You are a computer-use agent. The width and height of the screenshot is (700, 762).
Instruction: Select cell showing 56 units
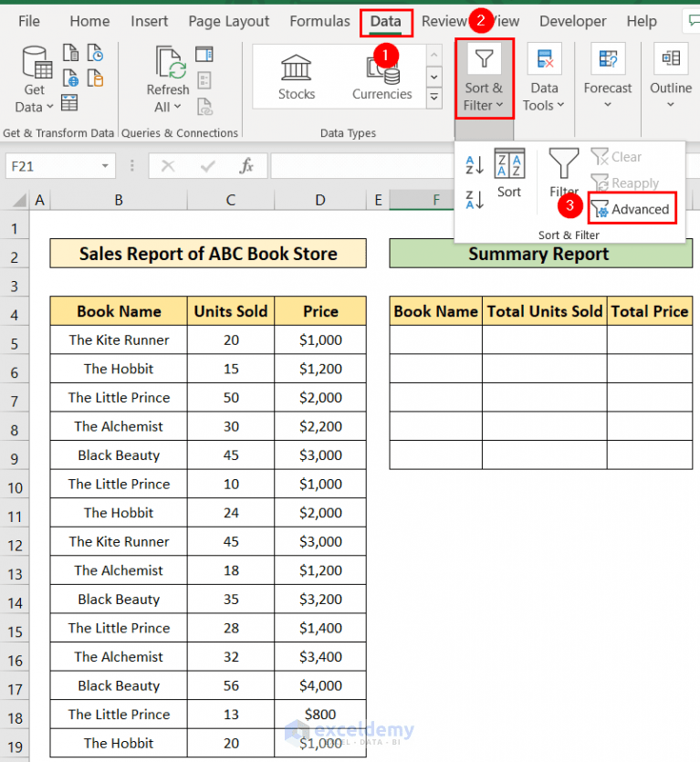[231, 685]
